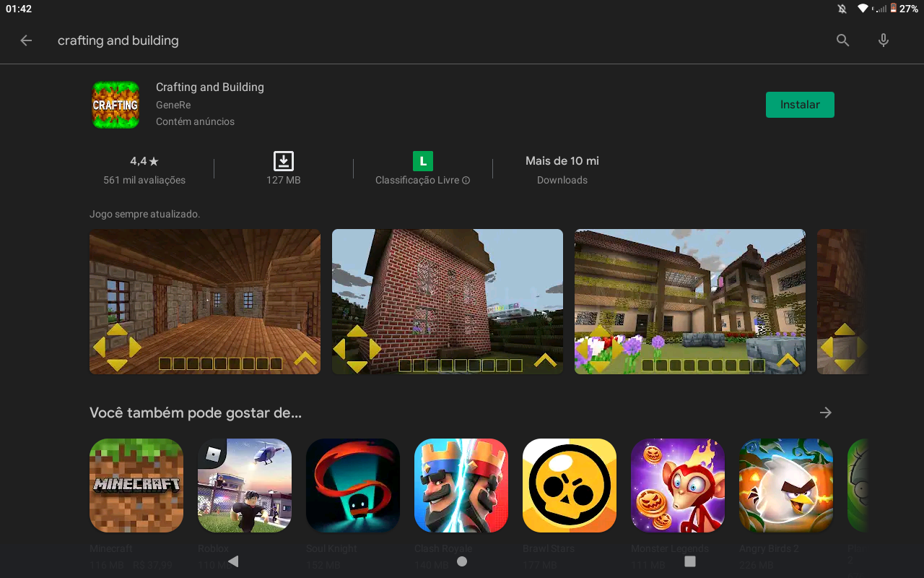Open the Minecraft app icon
The height and width of the screenshot is (578, 924).
click(x=136, y=486)
